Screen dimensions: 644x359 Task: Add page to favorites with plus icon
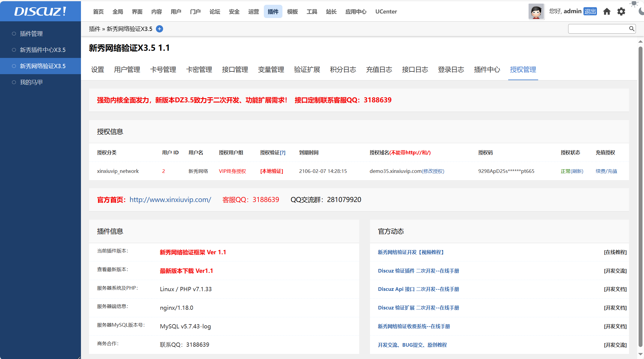coord(160,29)
